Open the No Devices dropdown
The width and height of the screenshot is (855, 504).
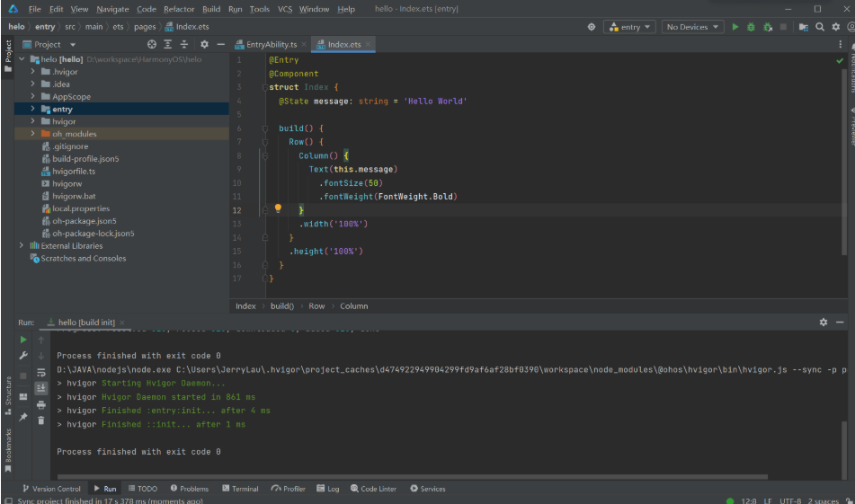[x=692, y=27]
